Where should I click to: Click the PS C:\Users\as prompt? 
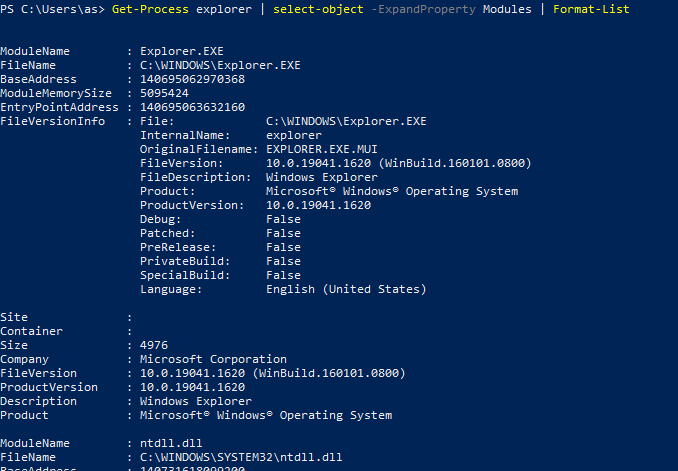coord(52,9)
